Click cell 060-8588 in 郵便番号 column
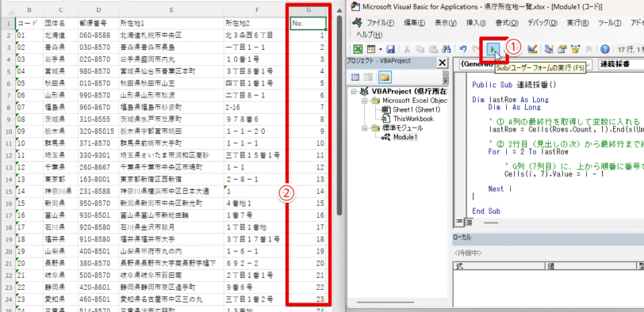 point(98,36)
